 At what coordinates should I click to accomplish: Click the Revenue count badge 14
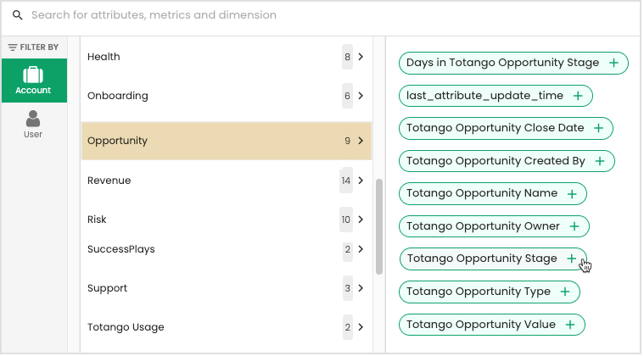pos(346,181)
